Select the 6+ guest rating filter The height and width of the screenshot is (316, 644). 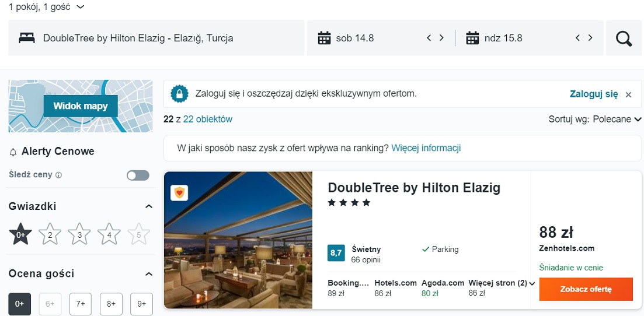(x=50, y=304)
